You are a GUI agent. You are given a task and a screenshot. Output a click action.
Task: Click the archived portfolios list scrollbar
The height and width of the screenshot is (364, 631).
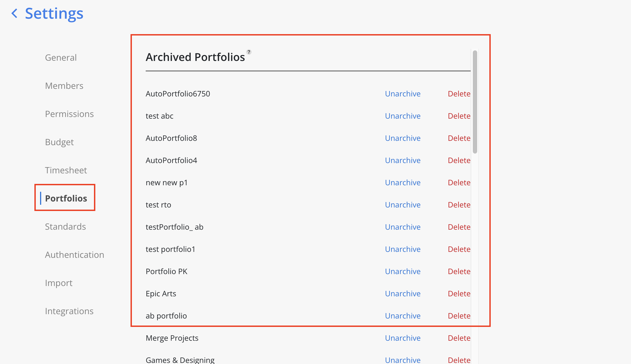click(475, 102)
